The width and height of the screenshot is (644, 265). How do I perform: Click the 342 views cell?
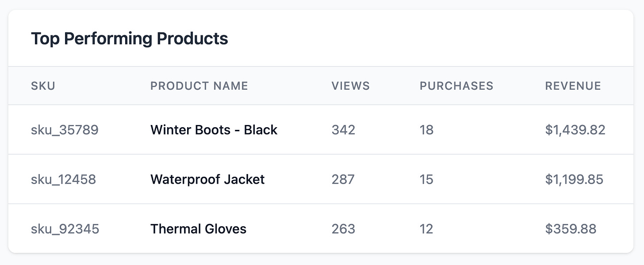(x=343, y=130)
